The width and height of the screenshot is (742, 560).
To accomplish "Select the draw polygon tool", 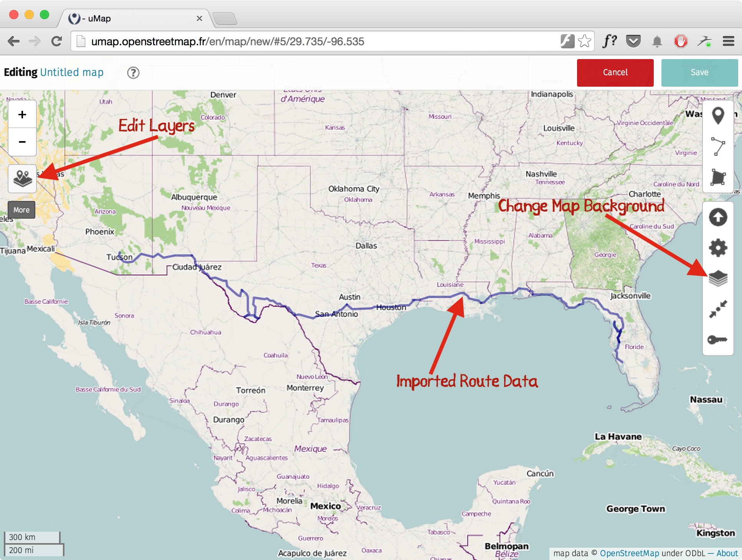I will [x=718, y=177].
